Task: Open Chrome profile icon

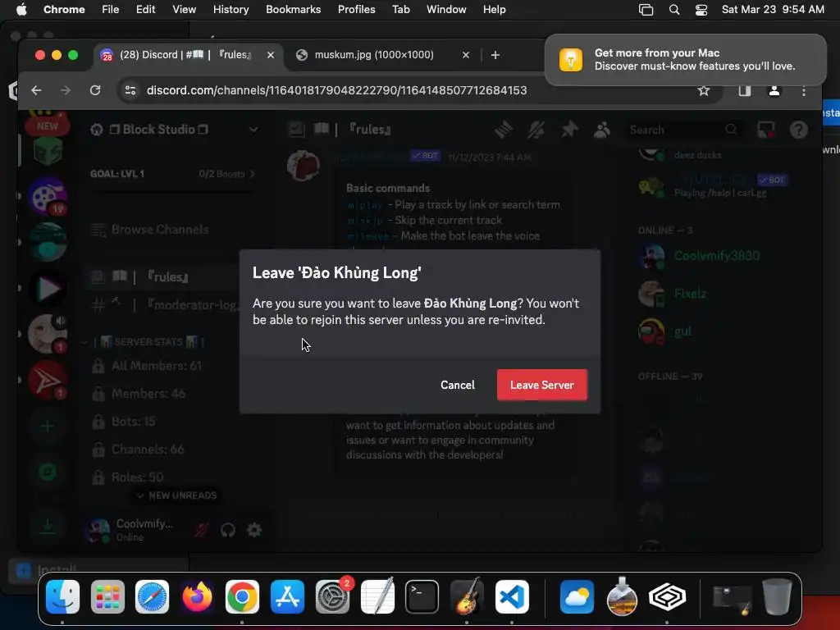Action: 774,90
